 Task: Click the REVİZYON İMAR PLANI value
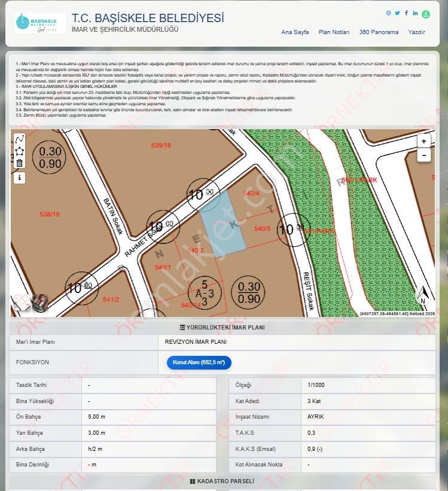196,342
